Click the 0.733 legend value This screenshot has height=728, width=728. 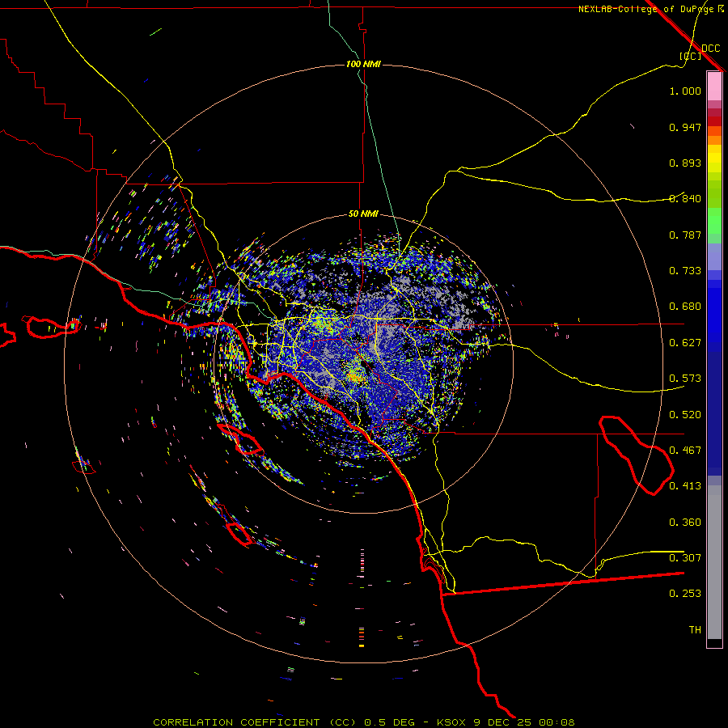coord(685,271)
